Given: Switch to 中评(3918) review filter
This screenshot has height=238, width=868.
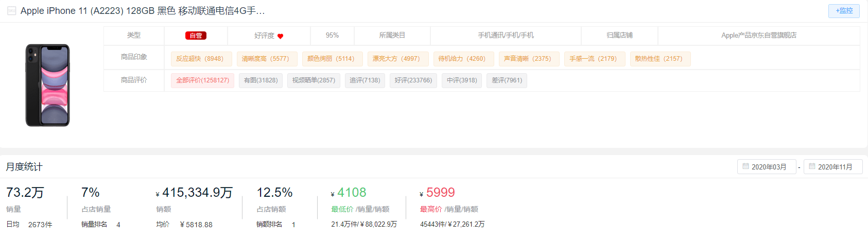Looking at the screenshot, I should (462, 80).
